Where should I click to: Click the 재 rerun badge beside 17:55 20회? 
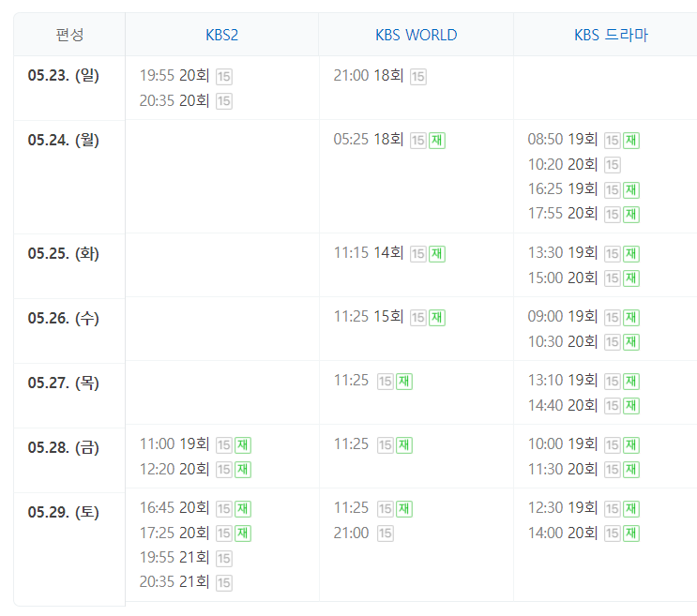pyautogui.click(x=631, y=214)
